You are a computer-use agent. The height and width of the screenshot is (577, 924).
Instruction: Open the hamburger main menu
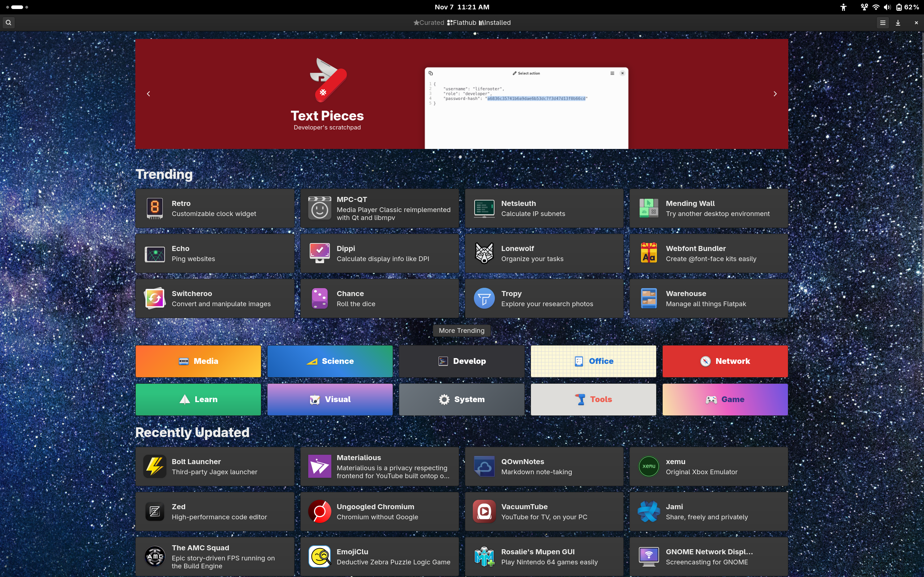(x=882, y=23)
